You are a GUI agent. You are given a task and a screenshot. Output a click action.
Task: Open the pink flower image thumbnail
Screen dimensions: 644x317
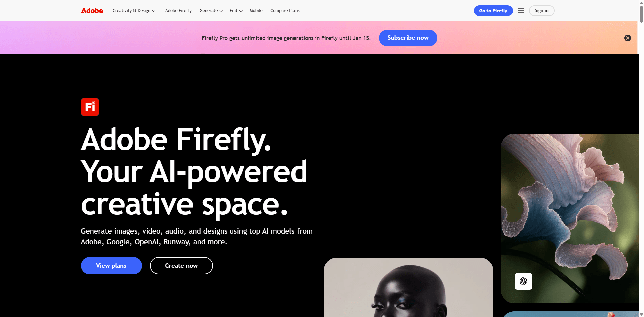click(570, 218)
